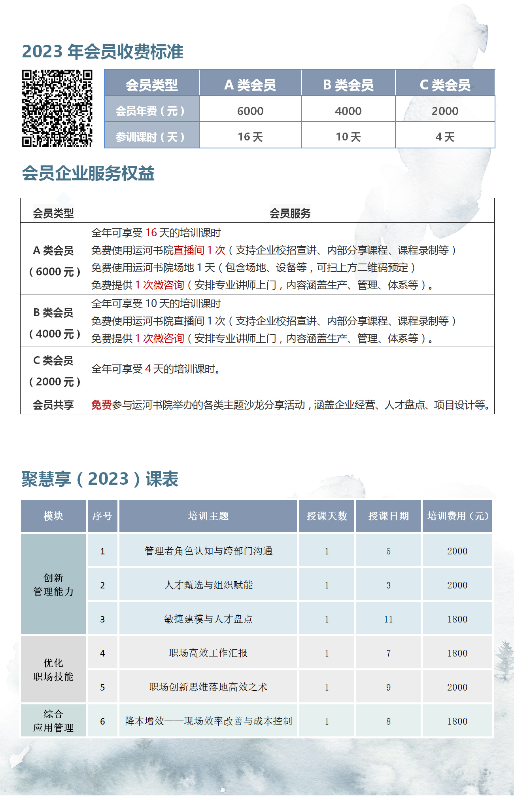Click the '授课天数' column header
The width and height of the screenshot is (514, 812).
(x=327, y=516)
